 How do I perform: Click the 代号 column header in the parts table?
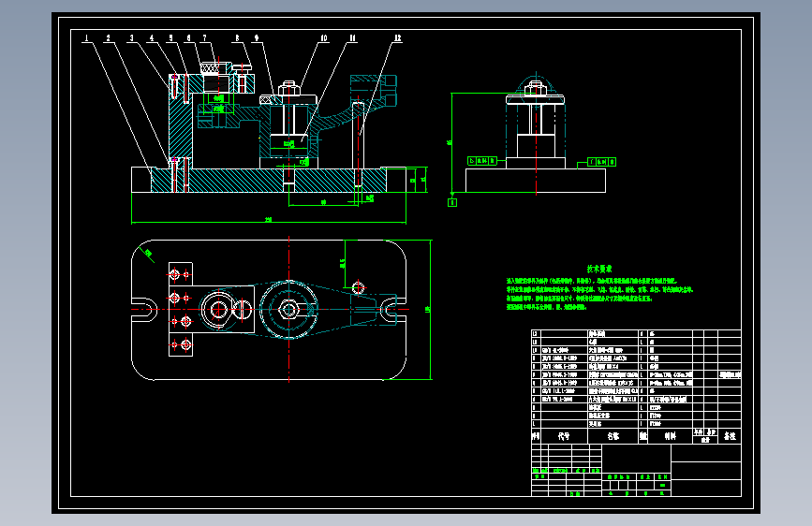coord(564,436)
